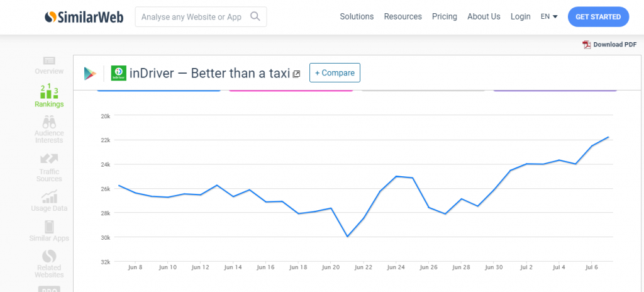Screen dimensions: 644x292
Task: Open the Solutions menu
Action: [357, 17]
